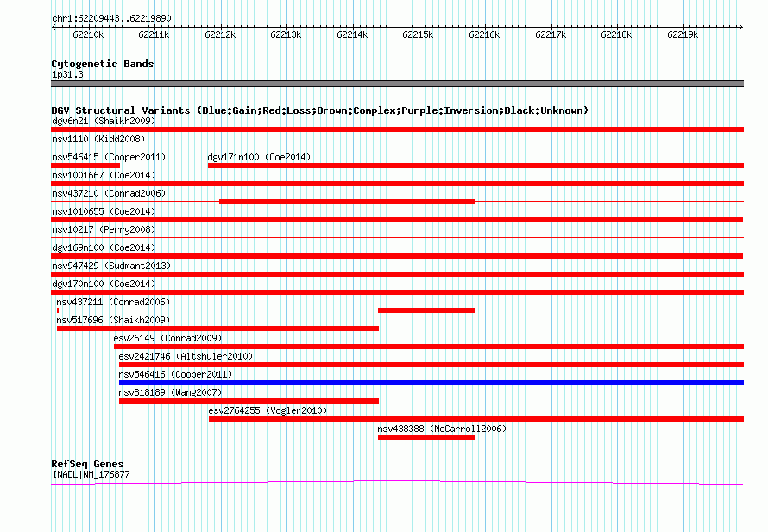Click the dgv171n100 red loss bar

pos(475,166)
